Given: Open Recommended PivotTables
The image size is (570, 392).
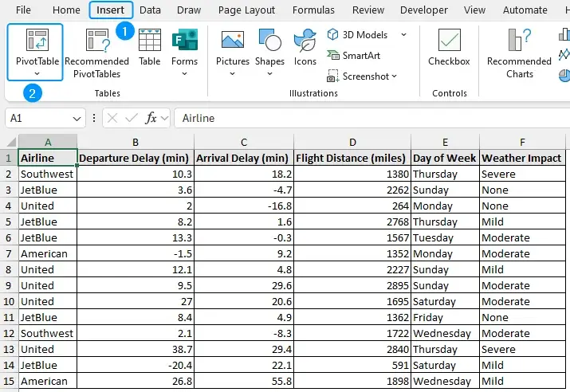Looking at the screenshot, I should click(x=96, y=53).
